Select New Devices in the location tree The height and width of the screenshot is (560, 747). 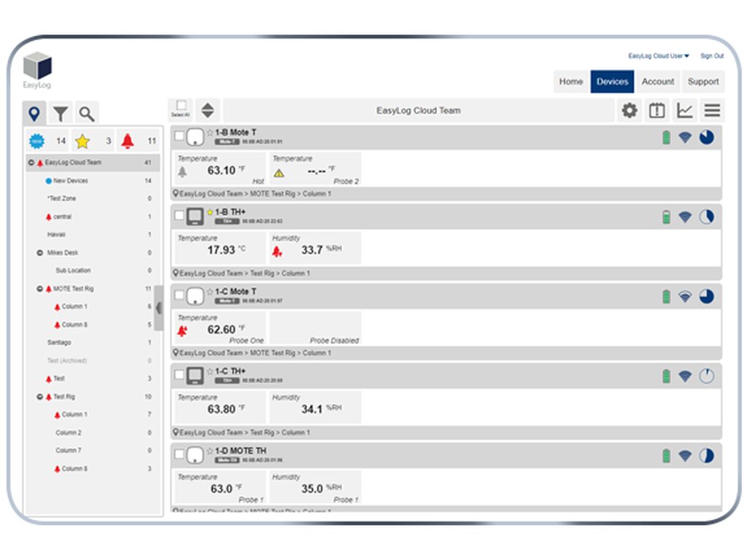(x=70, y=181)
